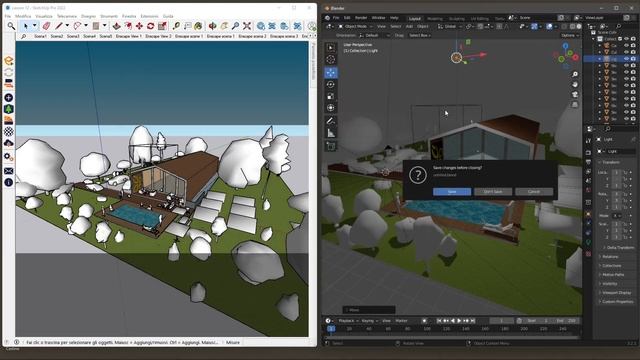Activate Blender's Move tool in the toolbar
The height and width of the screenshot is (360, 640).
331,73
